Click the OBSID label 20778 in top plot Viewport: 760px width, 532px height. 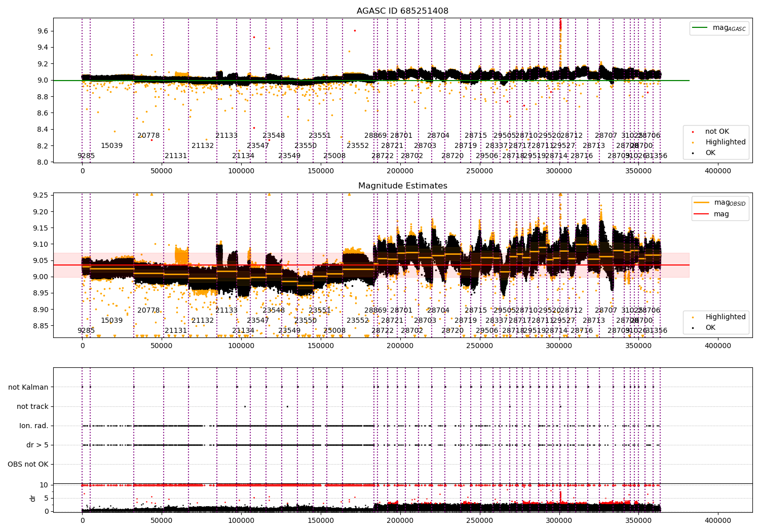(148, 136)
